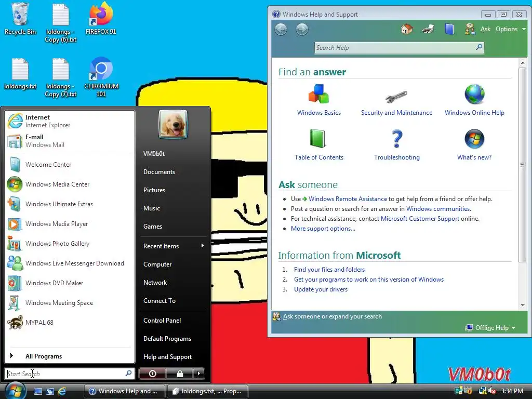Go forward in Help and Support
The height and width of the screenshot is (399, 532).
[302, 30]
